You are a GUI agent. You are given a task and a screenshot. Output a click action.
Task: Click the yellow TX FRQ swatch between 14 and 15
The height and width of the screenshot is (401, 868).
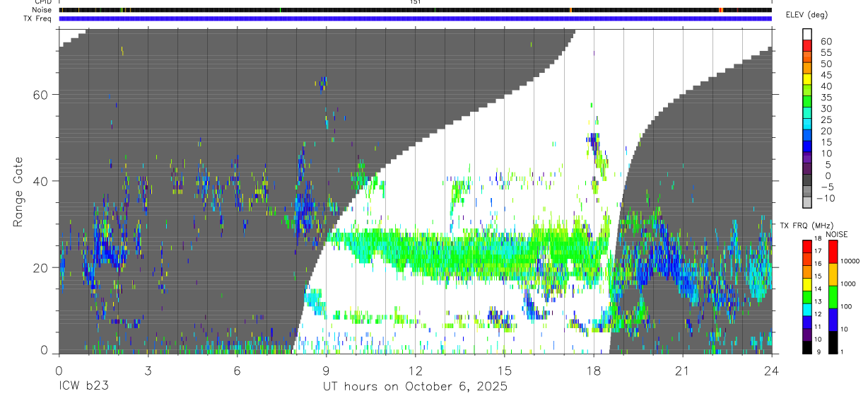(x=807, y=284)
